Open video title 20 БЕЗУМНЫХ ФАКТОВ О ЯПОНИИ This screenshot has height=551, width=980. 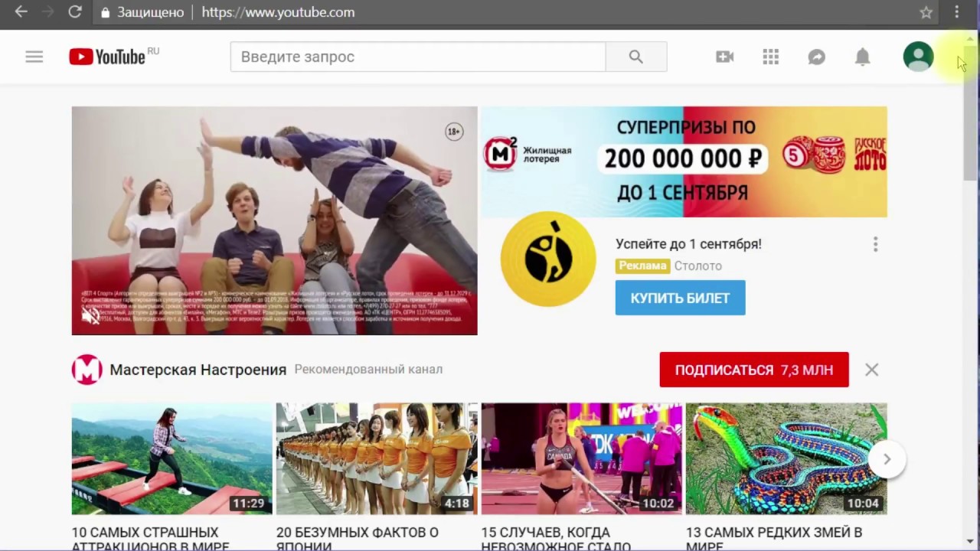click(x=358, y=538)
